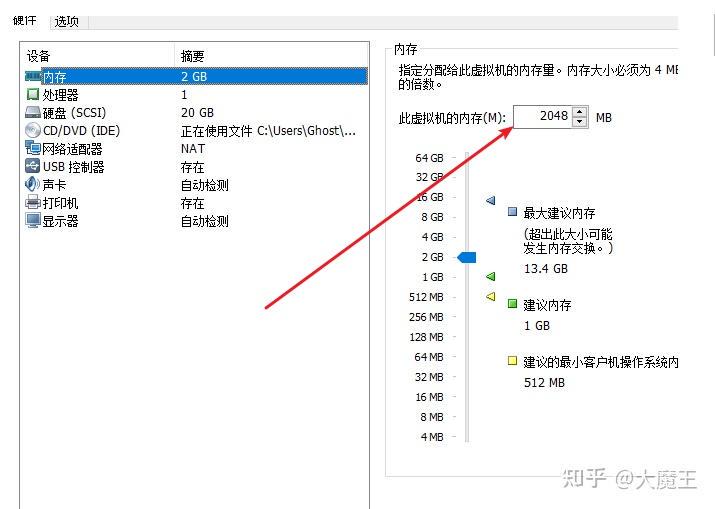Click the 64 GB label on the slider scale
Screen dimensions: 715x509
tap(429, 158)
